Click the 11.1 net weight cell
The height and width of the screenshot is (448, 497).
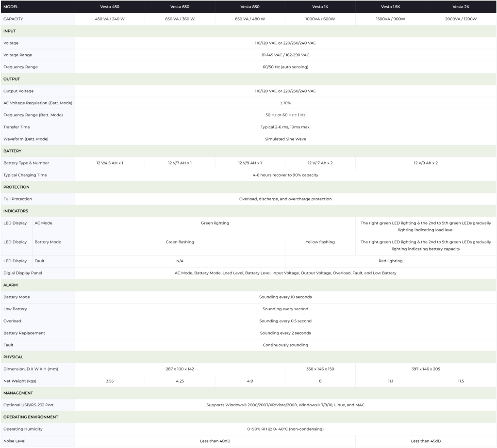[x=391, y=381]
